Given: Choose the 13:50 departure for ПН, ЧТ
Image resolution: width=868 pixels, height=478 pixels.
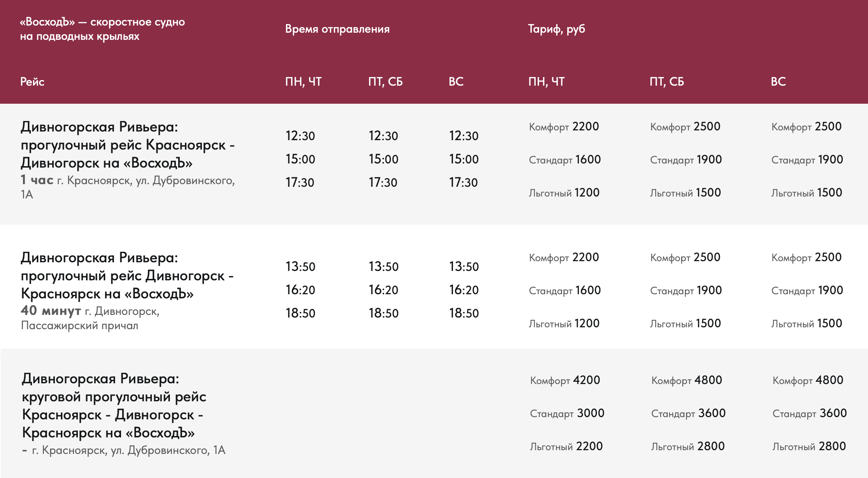Looking at the screenshot, I should (x=300, y=267).
